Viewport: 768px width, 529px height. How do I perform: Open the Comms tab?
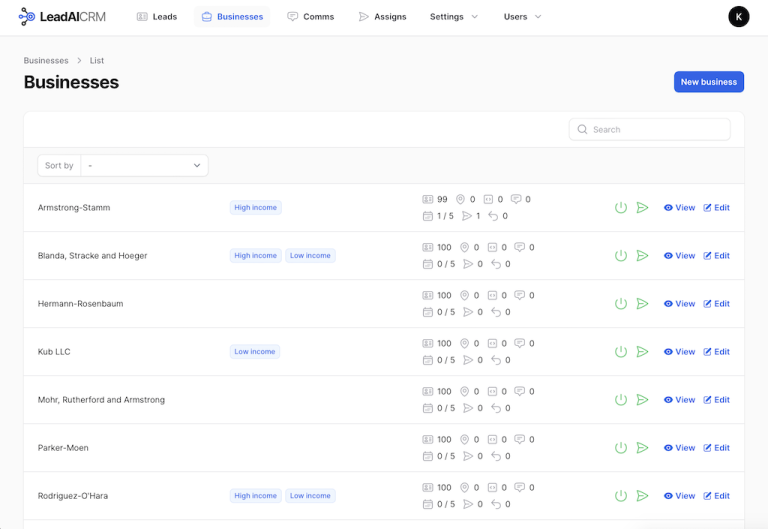tap(310, 17)
